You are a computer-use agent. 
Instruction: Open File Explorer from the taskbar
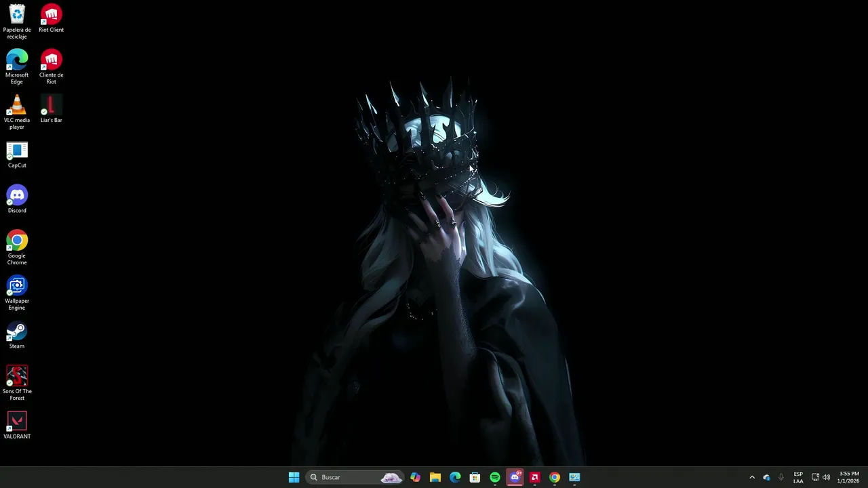(x=435, y=477)
